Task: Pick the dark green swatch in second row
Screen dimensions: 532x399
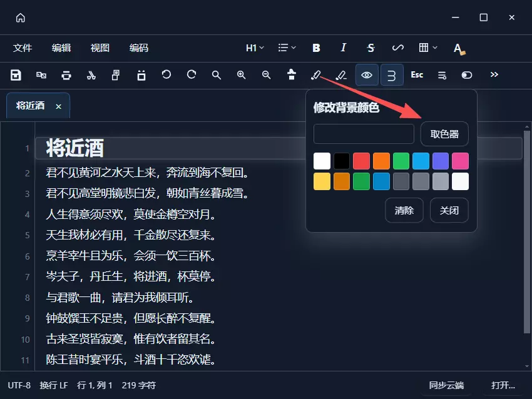Action: click(x=361, y=181)
